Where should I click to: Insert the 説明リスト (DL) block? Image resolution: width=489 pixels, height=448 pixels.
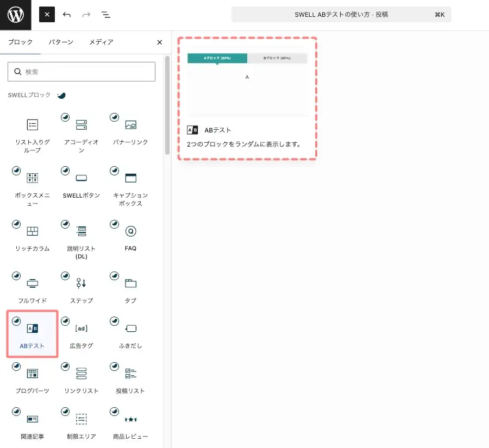(81, 239)
